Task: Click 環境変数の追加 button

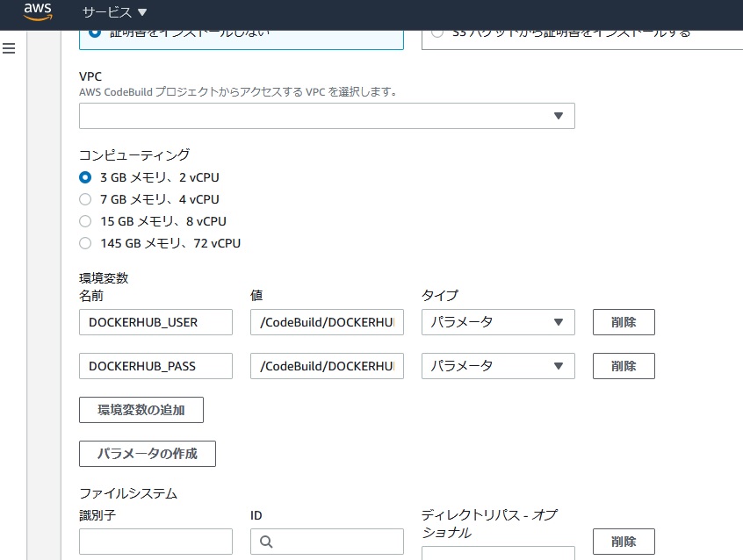Action: [x=141, y=410]
